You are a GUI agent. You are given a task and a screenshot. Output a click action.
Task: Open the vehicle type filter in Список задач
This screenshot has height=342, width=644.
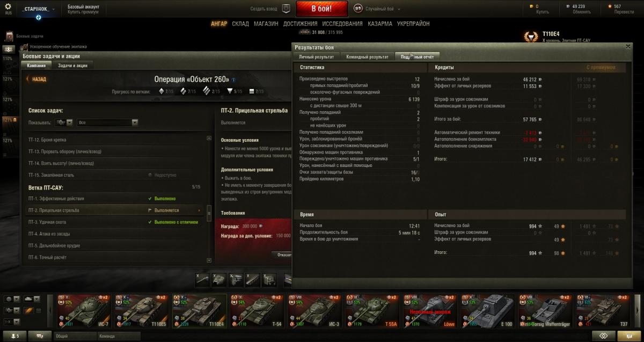65,122
